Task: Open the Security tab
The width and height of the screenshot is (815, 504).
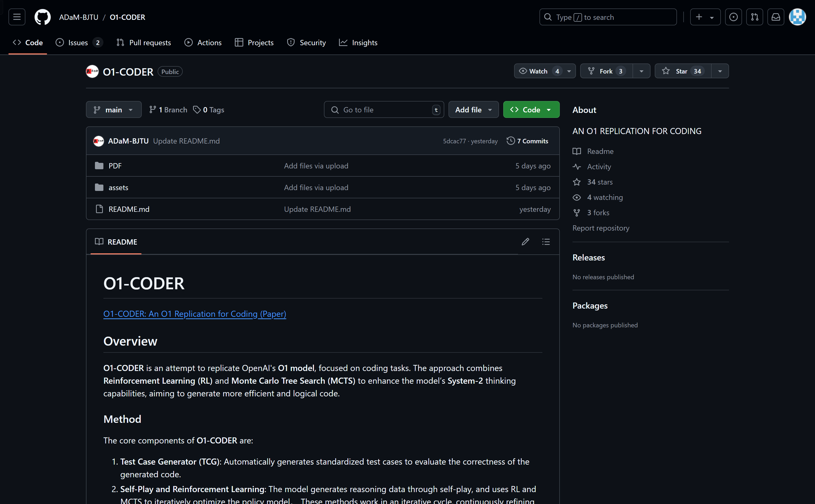Action: (x=306, y=43)
